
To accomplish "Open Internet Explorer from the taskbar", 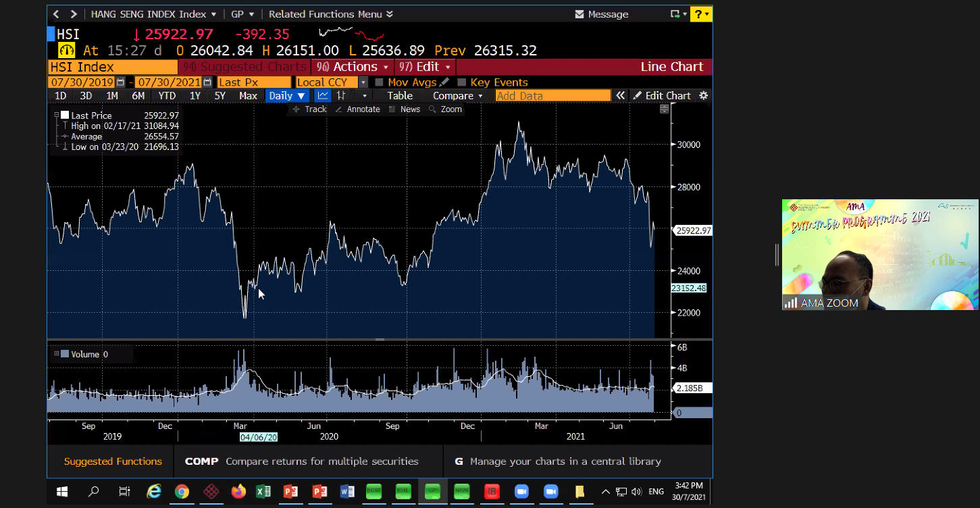I will click(x=154, y=492).
